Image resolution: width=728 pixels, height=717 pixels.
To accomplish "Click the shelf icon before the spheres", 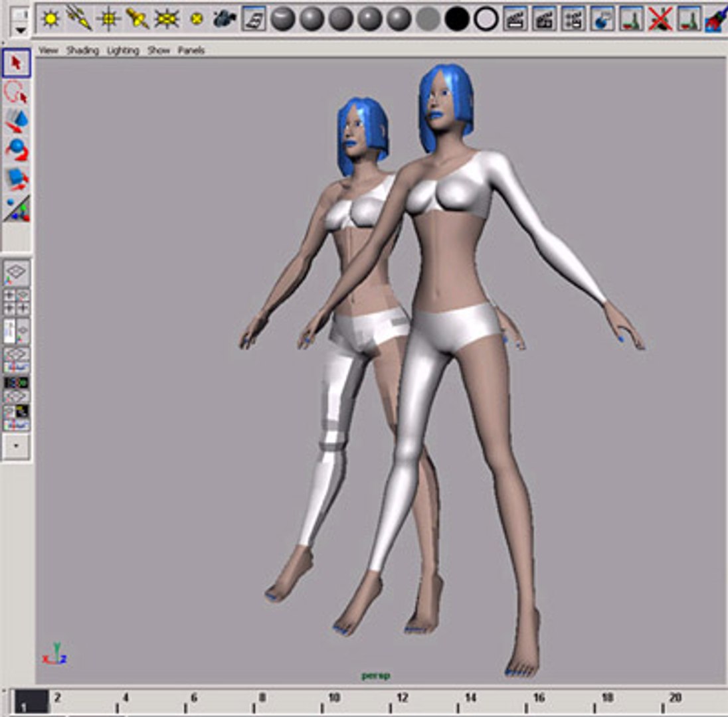I will pos(254,19).
